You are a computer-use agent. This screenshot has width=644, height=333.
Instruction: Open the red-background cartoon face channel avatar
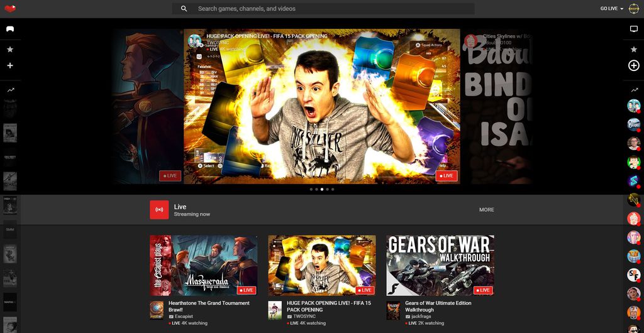point(634,218)
